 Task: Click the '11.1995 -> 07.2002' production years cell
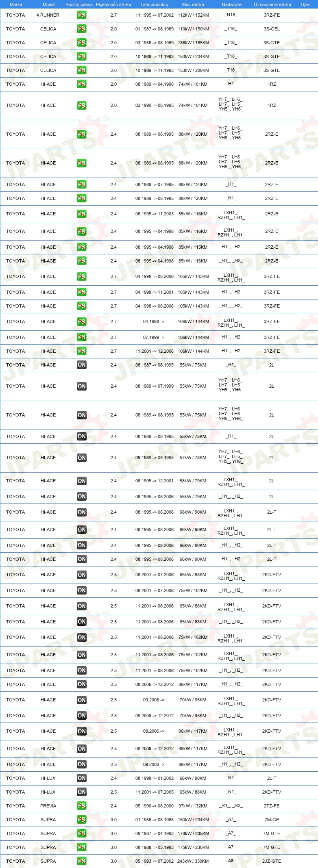[155, 15]
